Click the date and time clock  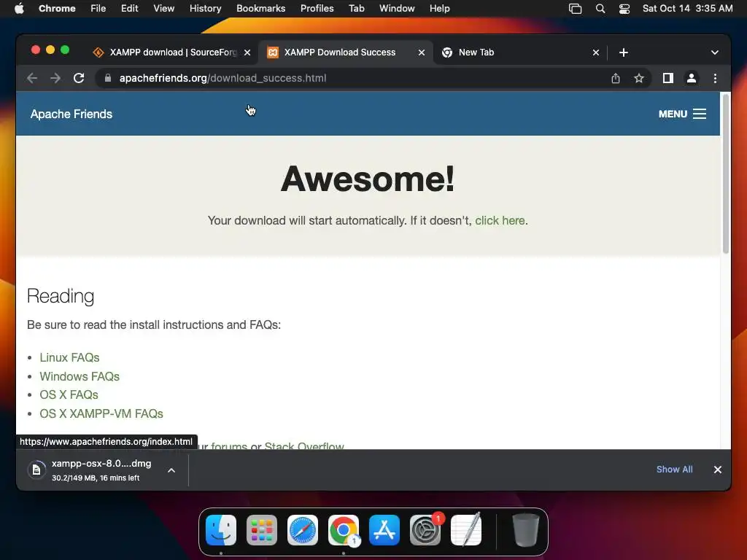pyautogui.click(x=687, y=9)
